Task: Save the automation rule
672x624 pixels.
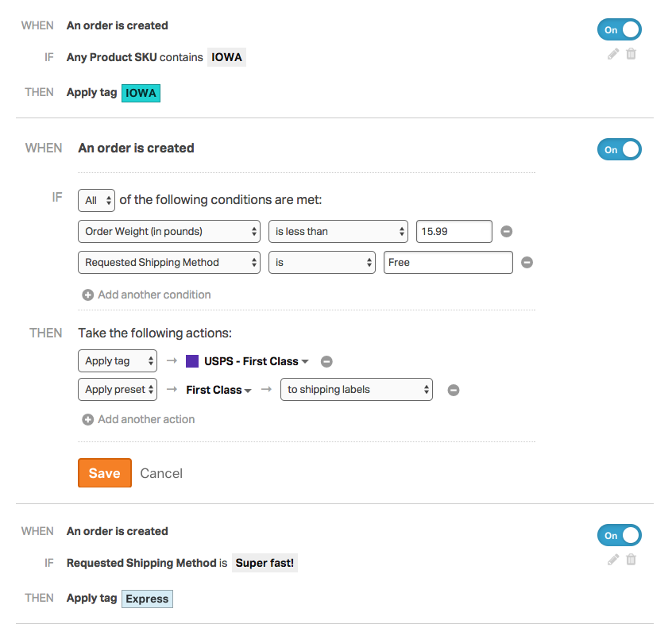Action: click(x=104, y=472)
